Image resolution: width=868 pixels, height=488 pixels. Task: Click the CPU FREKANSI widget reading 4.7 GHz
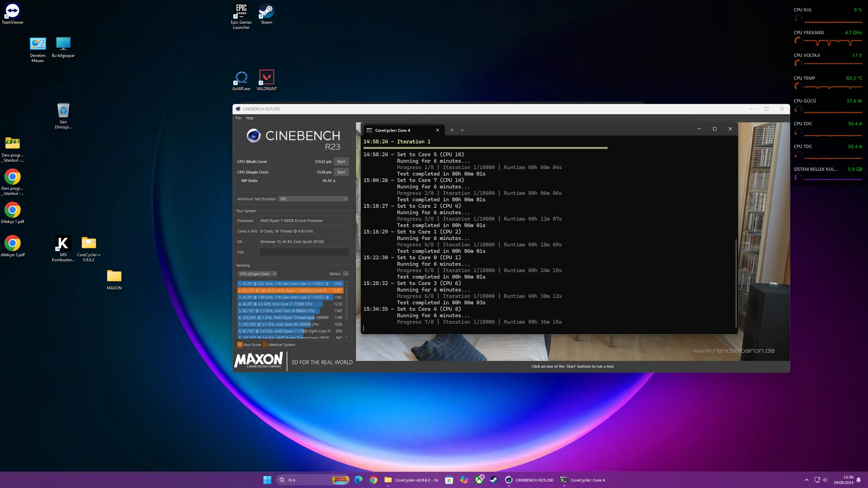pyautogui.click(x=828, y=37)
